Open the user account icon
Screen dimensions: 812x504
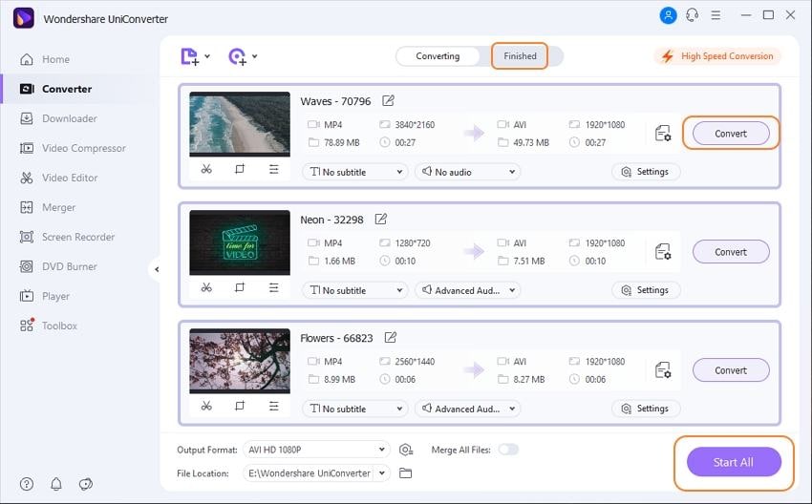tap(668, 15)
